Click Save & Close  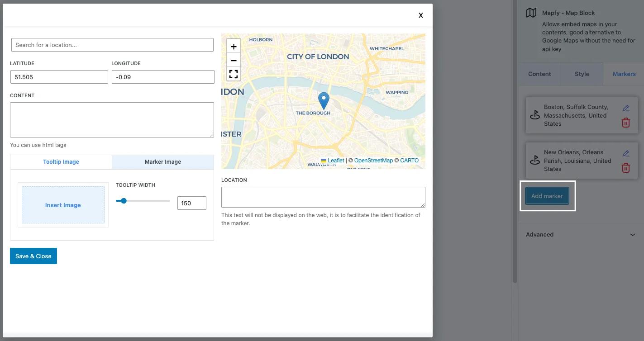pyautogui.click(x=33, y=256)
